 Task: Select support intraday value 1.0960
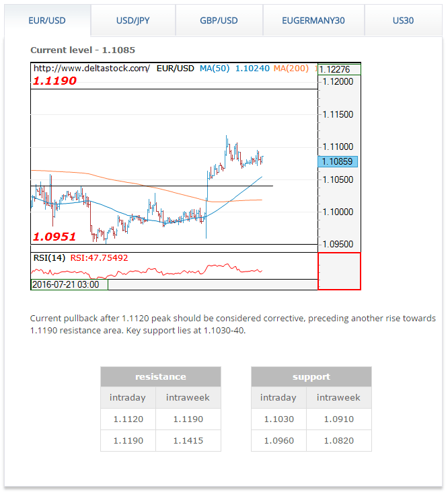278,441
